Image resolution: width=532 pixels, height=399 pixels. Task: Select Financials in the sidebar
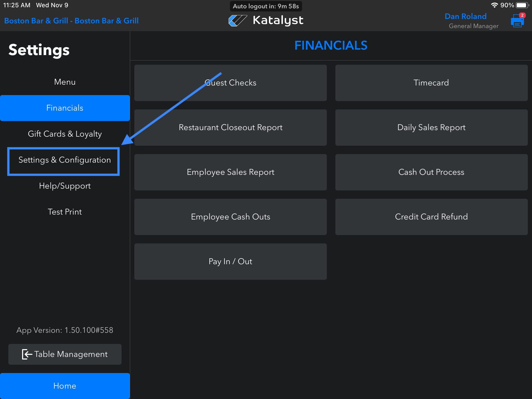click(65, 108)
